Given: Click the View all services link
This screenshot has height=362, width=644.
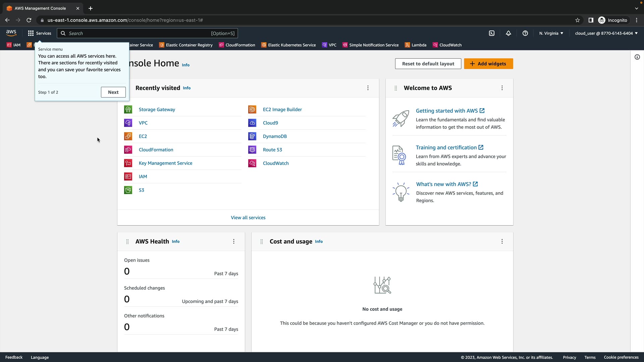Looking at the screenshot, I should coord(248,218).
